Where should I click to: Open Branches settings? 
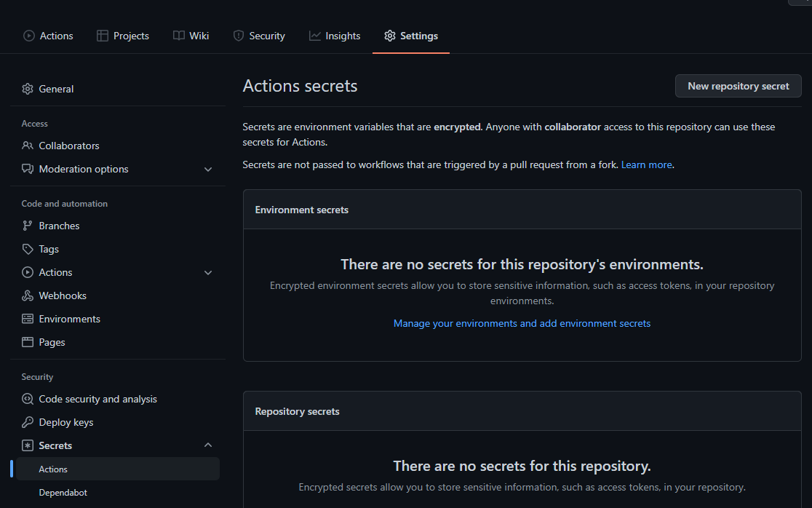point(118,226)
